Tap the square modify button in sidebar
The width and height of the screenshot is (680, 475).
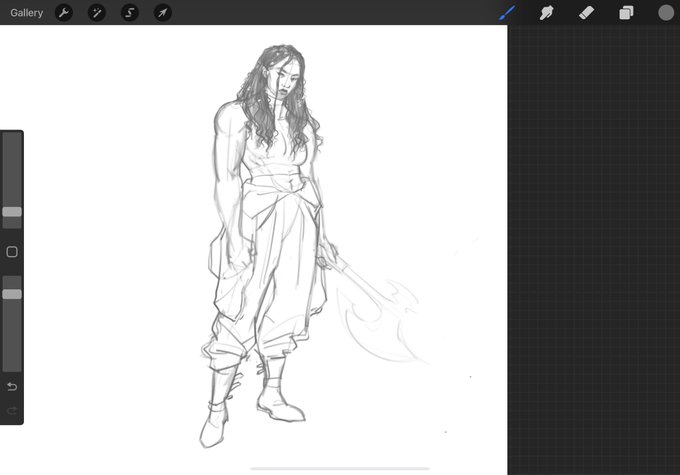12,252
